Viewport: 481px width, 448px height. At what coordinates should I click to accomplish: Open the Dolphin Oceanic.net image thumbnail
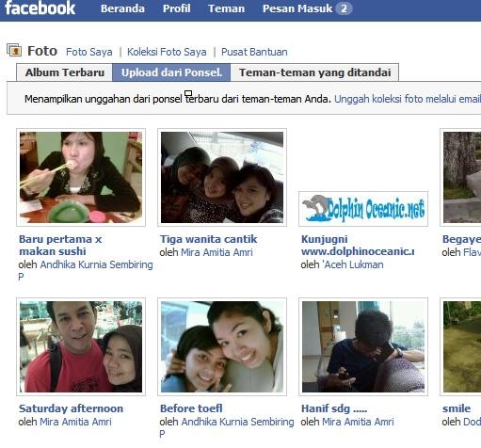(x=363, y=209)
